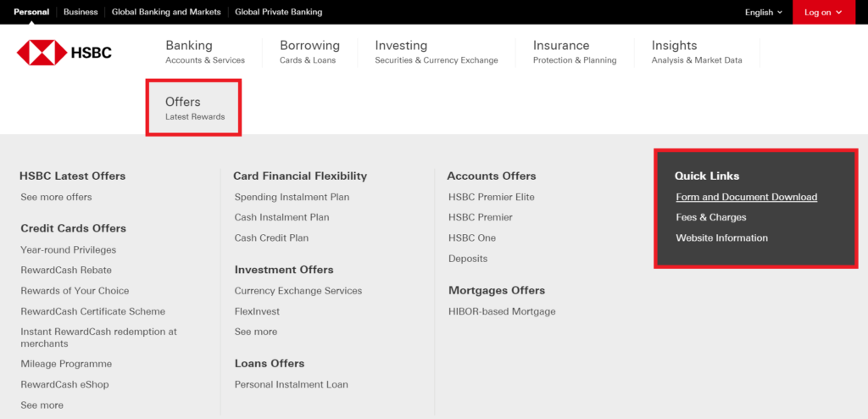Switch to the Business tab
The width and height of the screenshot is (868, 419).
pyautogui.click(x=81, y=12)
